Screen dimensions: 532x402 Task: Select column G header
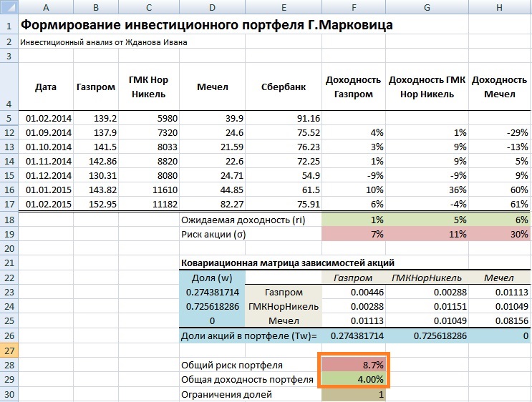[427, 7]
